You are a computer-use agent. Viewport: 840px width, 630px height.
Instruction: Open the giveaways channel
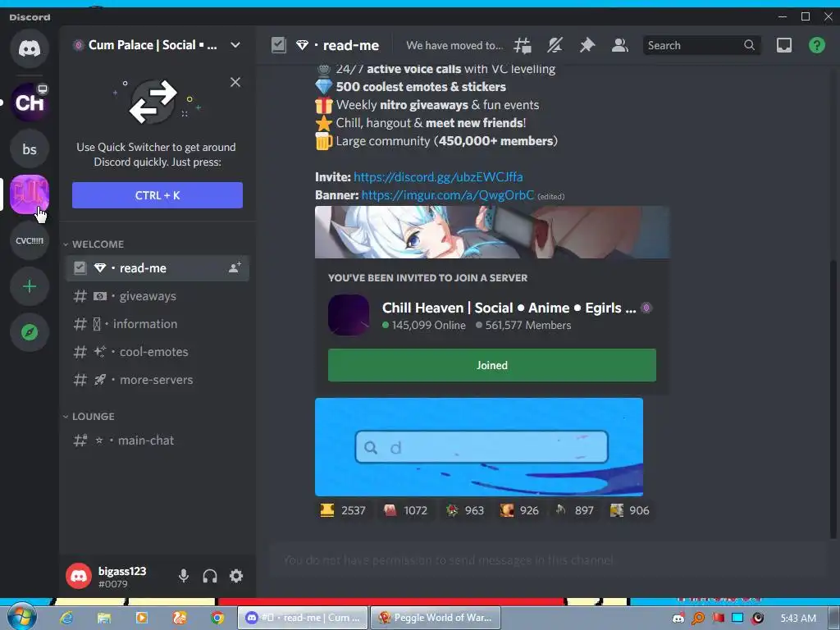point(157,296)
